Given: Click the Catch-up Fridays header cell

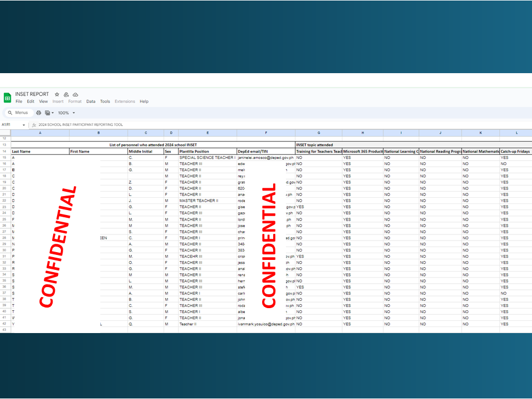Looking at the screenshot, I should pos(516,151).
